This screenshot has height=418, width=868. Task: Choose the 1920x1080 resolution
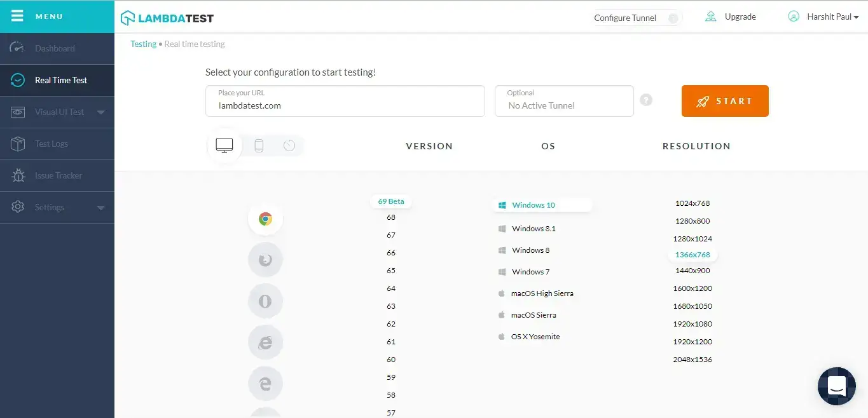point(692,324)
